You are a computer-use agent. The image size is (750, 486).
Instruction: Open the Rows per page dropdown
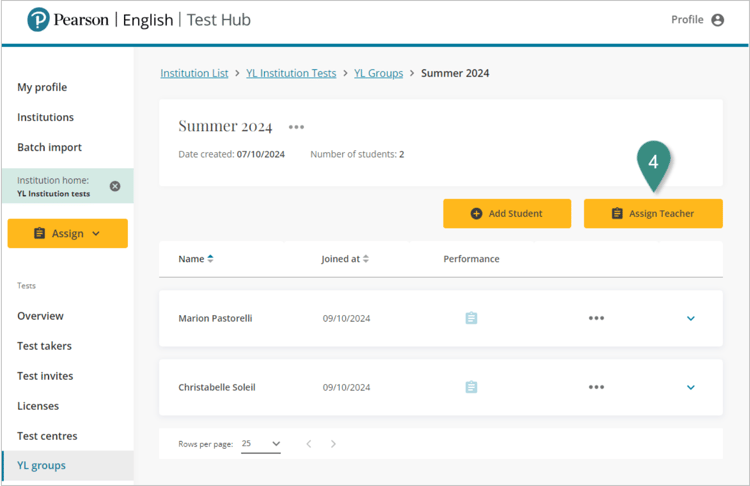point(261,444)
